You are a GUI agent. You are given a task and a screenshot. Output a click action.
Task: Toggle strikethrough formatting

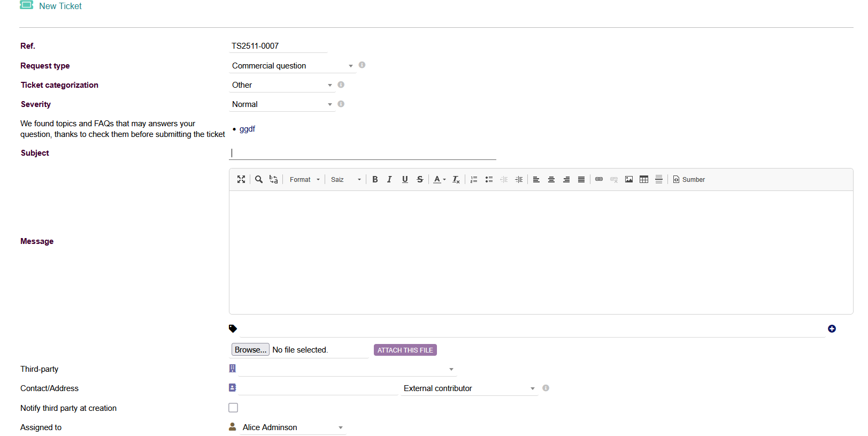[420, 180]
